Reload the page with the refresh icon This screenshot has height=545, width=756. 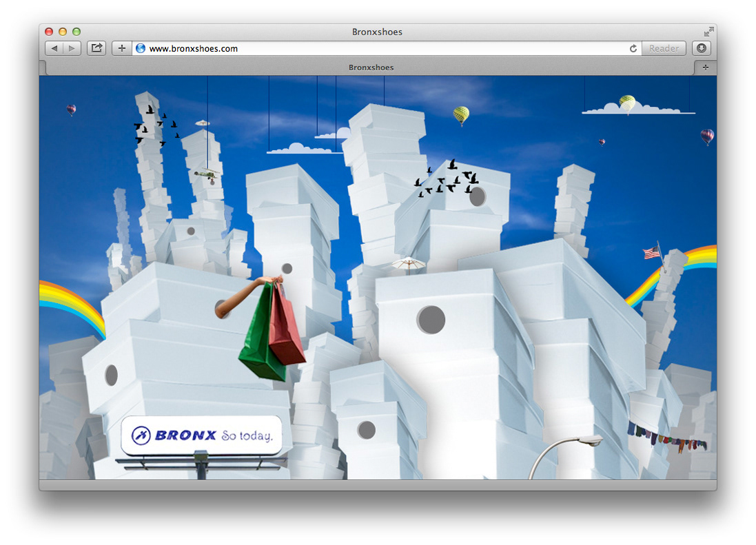(633, 48)
